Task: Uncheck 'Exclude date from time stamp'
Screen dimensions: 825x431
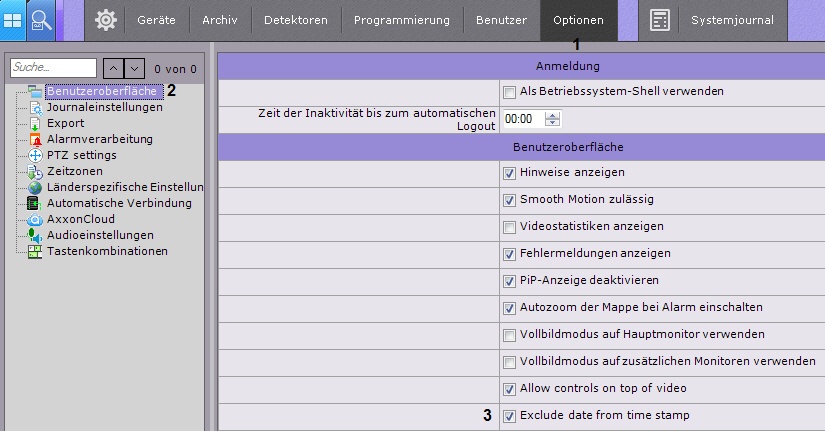Action: click(510, 416)
